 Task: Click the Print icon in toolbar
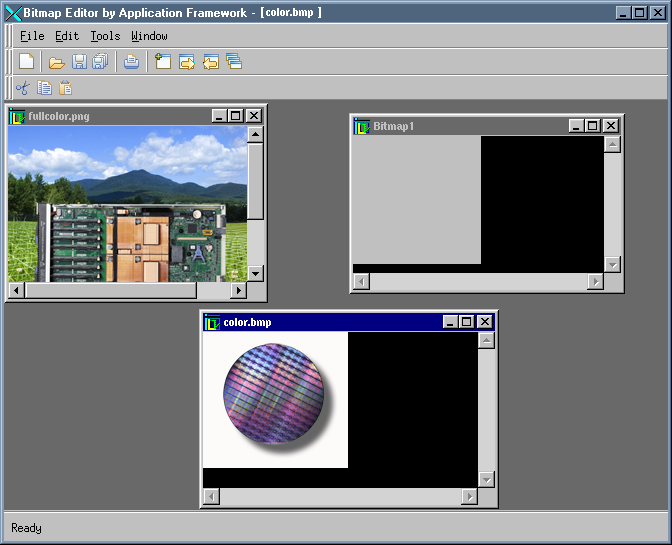[x=131, y=62]
